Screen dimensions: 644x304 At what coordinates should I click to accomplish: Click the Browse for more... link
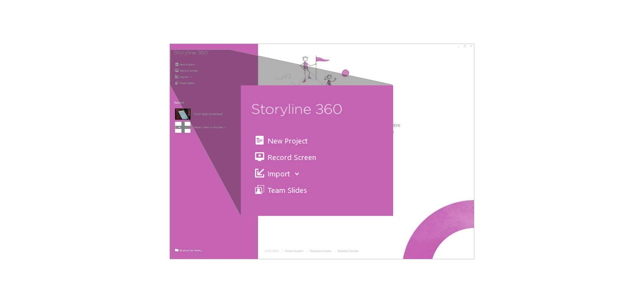coord(191,250)
